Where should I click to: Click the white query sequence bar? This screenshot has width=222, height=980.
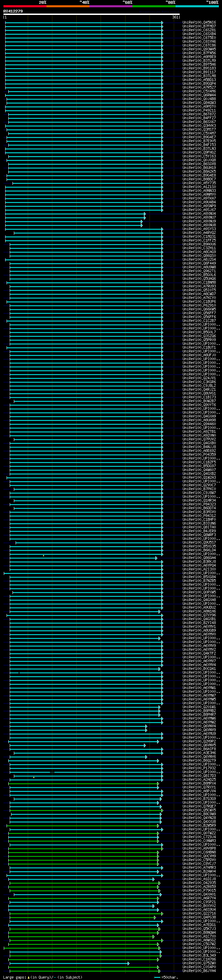(92, 14)
